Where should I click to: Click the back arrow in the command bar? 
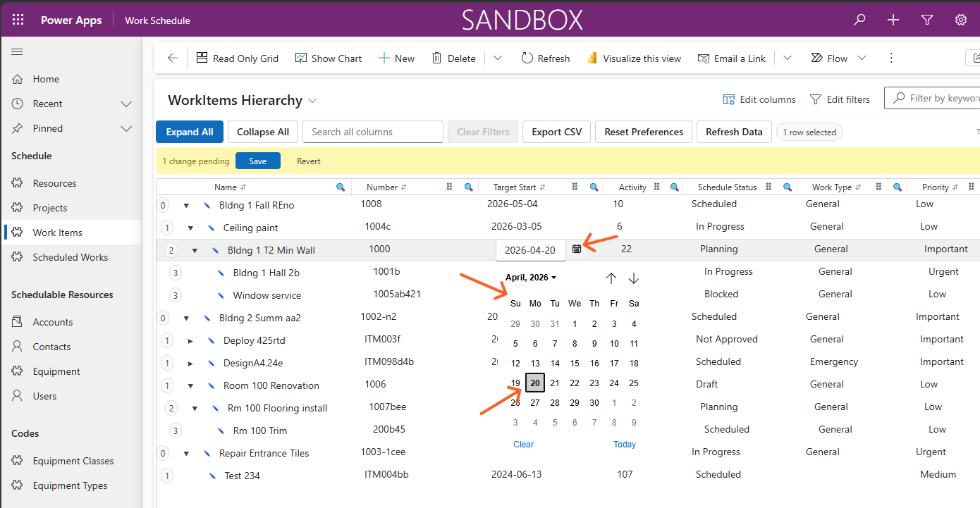173,58
